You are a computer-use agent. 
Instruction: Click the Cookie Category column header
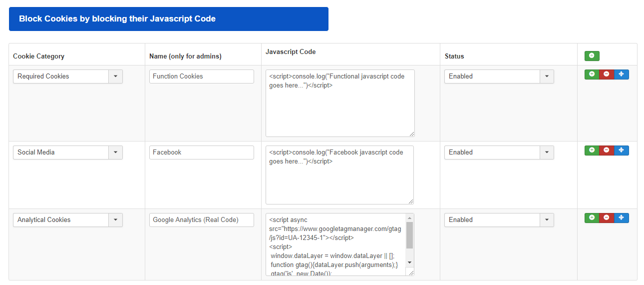click(x=38, y=56)
